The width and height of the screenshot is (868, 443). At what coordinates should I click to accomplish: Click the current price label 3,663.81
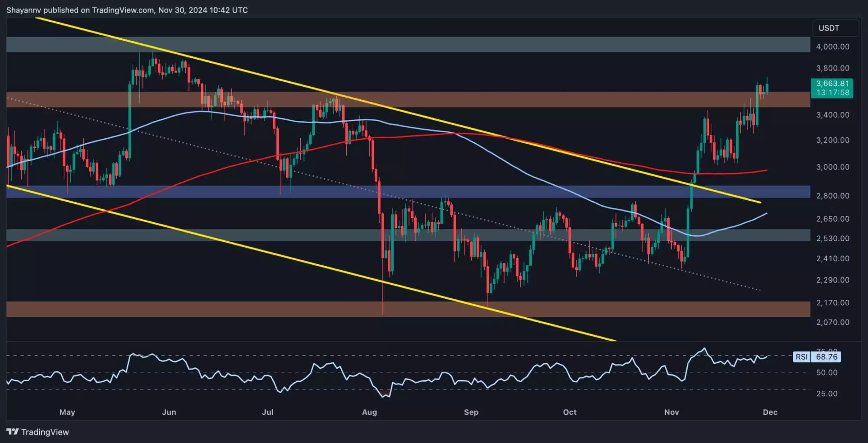point(833,84)
